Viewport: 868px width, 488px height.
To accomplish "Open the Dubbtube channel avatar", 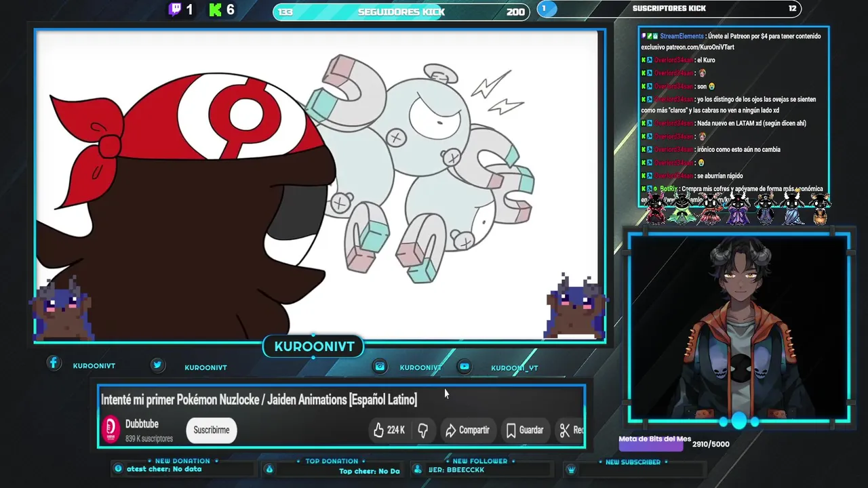I will click(x=111, y=430).
